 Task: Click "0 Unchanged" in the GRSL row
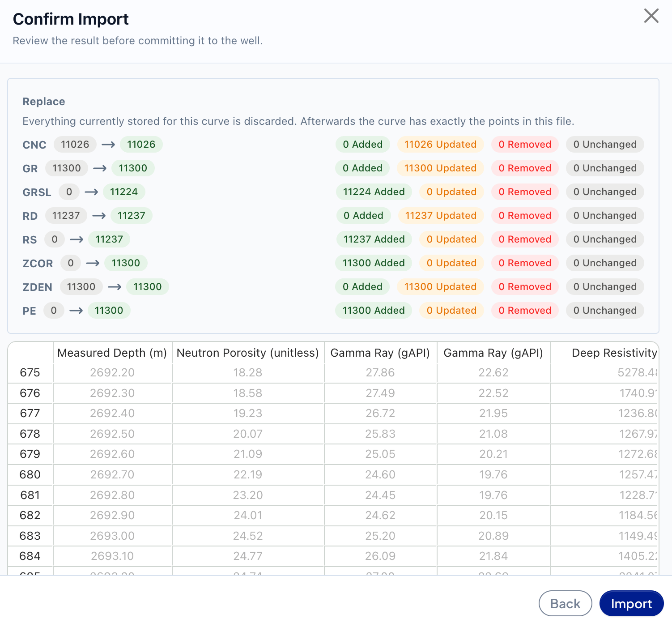click(x=605, y=192)
